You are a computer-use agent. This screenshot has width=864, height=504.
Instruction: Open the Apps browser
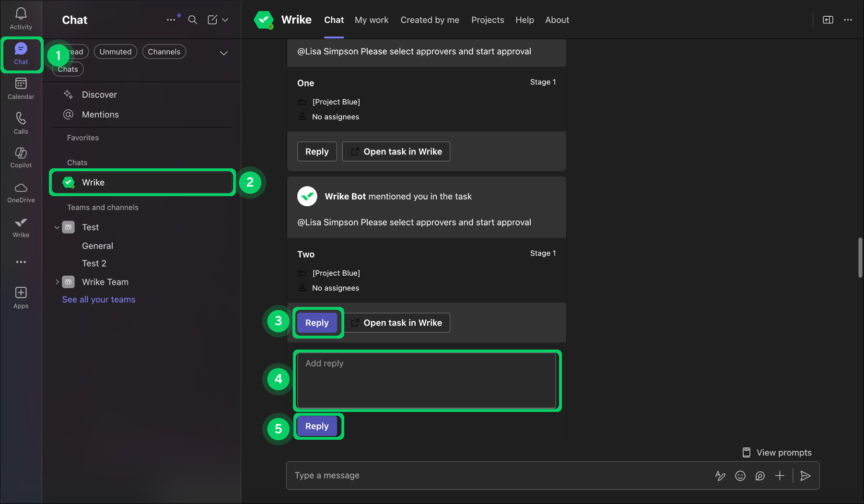tap(21, 296)
